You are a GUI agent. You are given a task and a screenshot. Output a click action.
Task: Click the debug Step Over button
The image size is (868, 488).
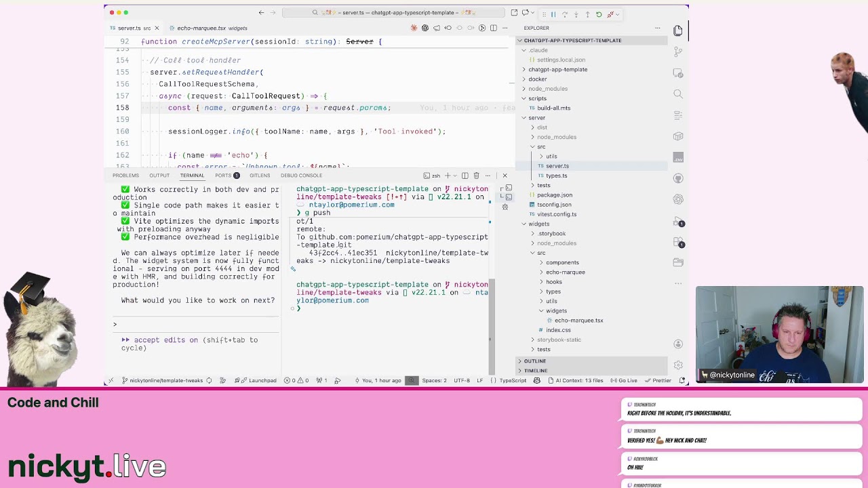pyautogui.click(x=565, y=14)
